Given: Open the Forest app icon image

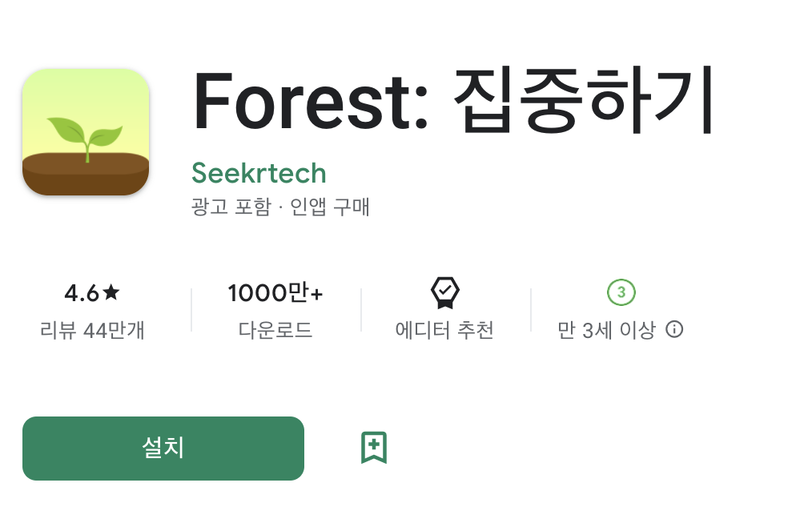Looking at the screenshot, I should 85,131.
